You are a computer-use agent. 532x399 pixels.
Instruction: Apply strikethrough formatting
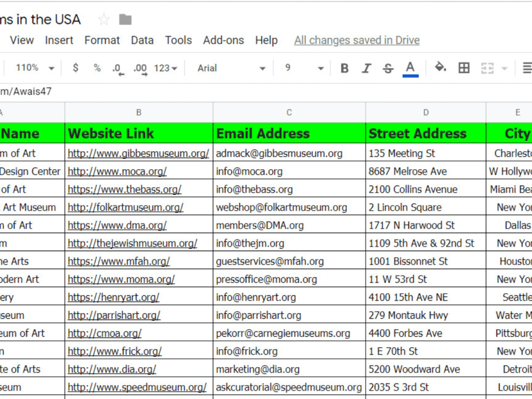(388, 68)
